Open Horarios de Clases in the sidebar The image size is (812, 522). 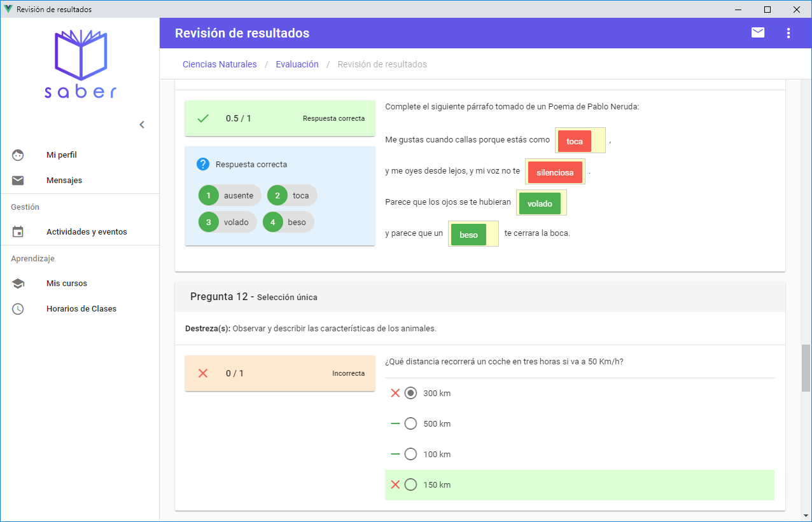coord(80,309)
